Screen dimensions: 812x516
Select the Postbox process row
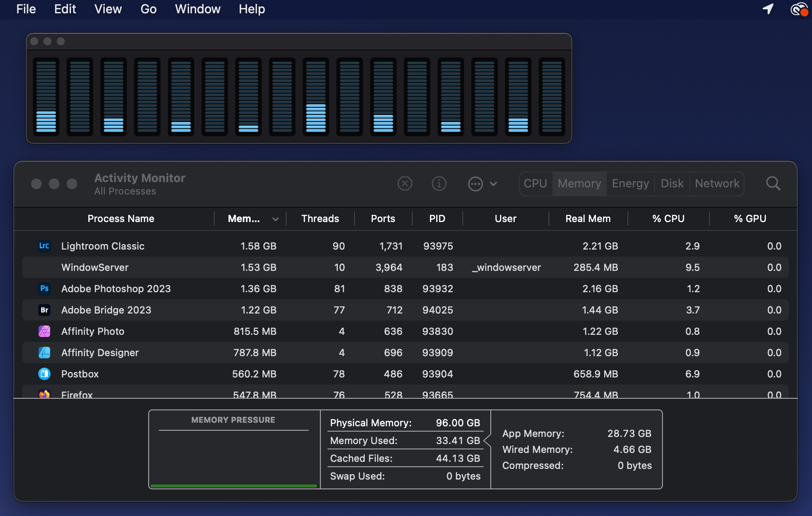click(x=406, y=374)
